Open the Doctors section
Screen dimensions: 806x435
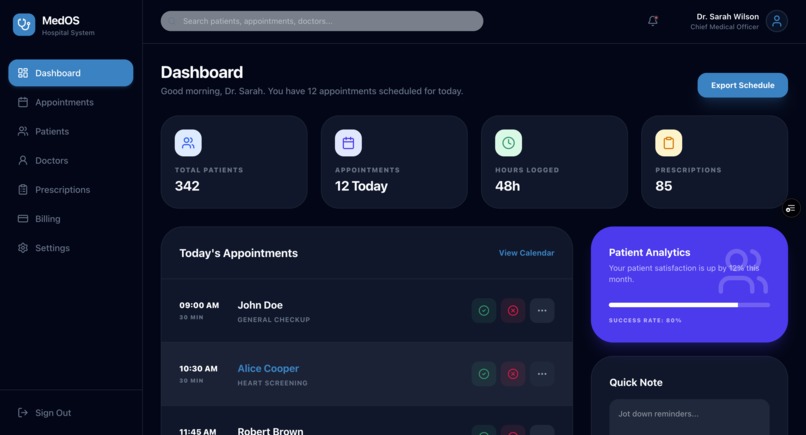pyautogui.click(x=71, y=160)
